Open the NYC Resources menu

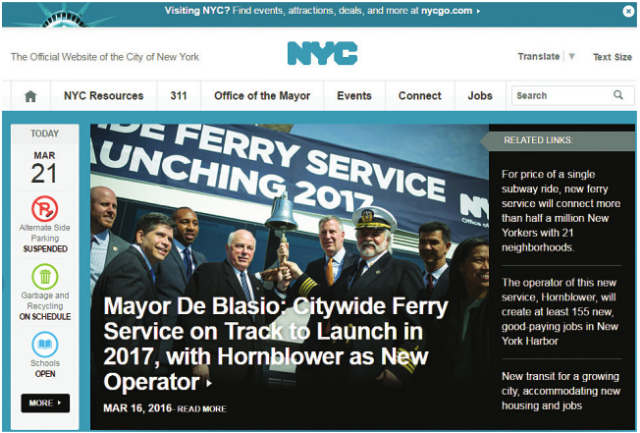(x=103, y=96)
